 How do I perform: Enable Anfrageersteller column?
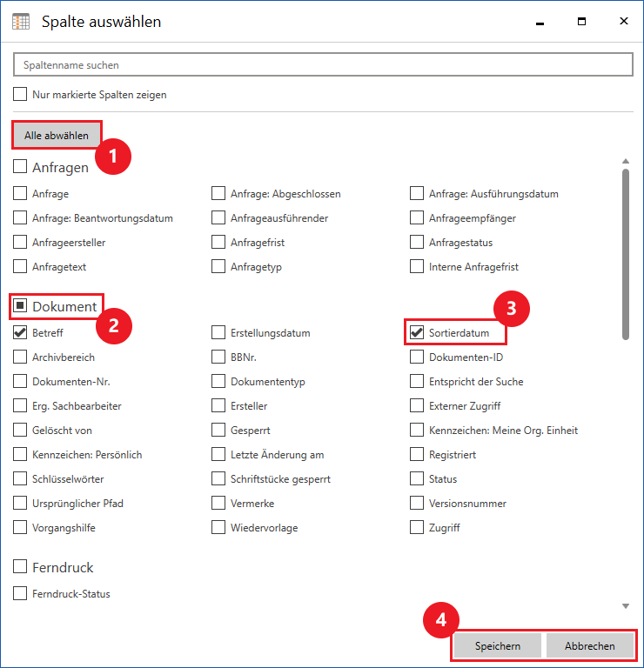20,242
